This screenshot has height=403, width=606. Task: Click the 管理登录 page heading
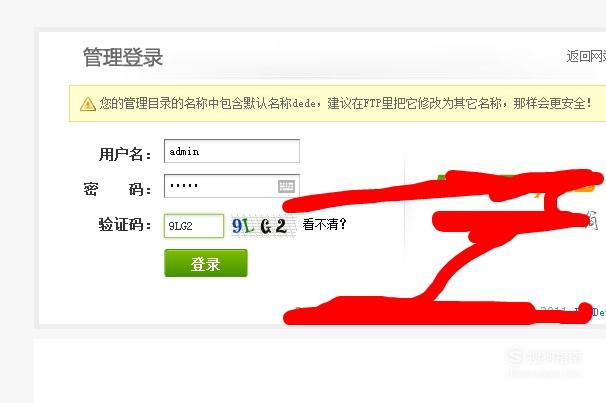tap(123, 57)
